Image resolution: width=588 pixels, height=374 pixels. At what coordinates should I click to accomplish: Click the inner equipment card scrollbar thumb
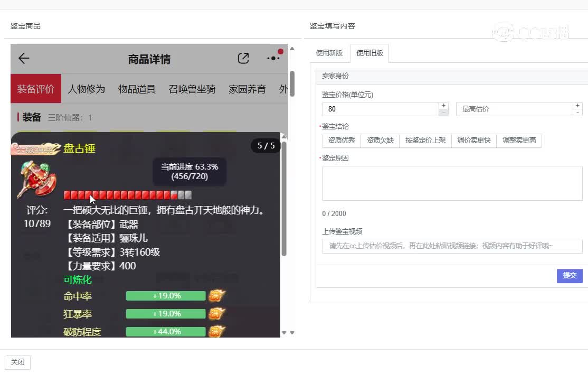point(284,198)
